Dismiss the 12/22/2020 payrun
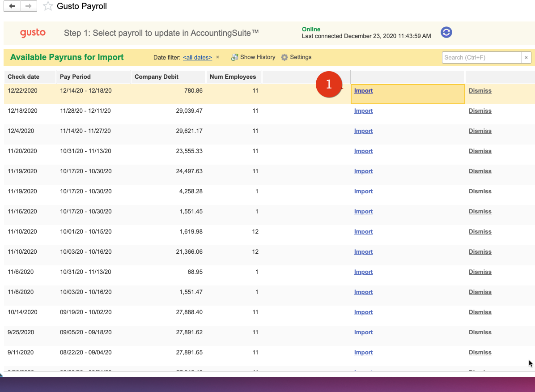The width and height of the screenshot is (535, 392). [x=480, y=91]
